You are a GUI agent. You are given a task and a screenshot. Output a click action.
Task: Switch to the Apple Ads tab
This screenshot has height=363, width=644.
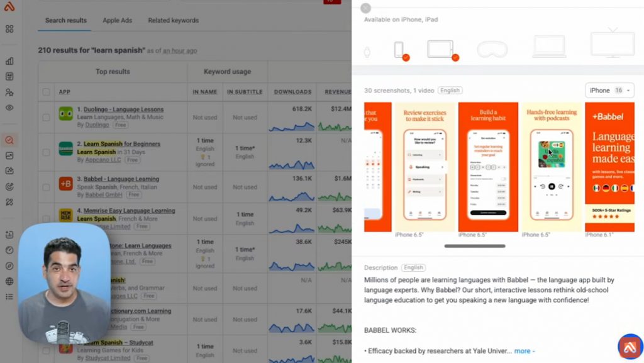click(x=117, y=20)
